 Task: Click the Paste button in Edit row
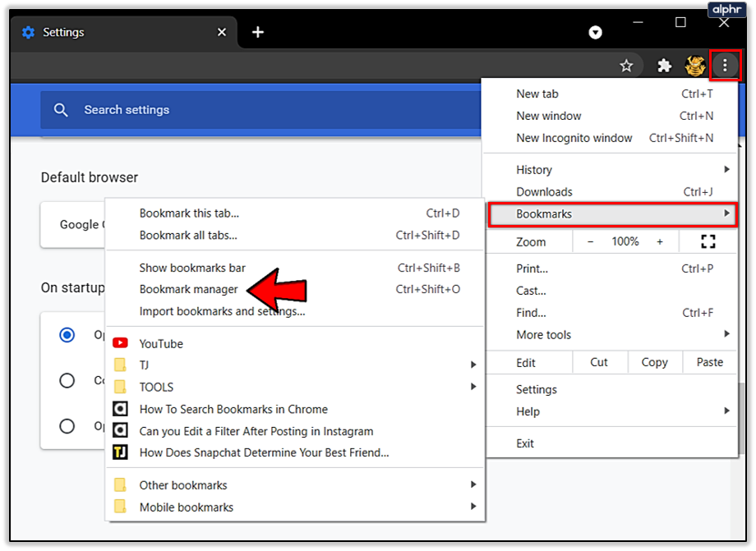pyautogui.click(x=709, y=362)
